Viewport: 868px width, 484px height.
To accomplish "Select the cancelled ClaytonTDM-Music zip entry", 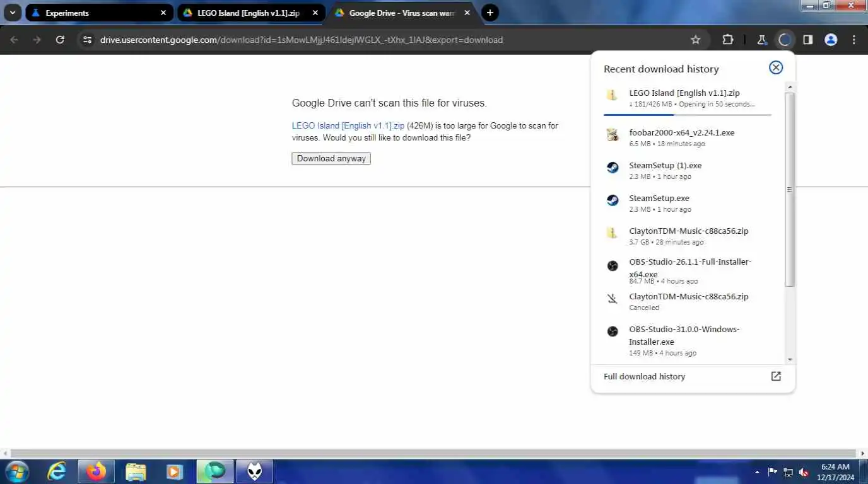I will pos(688,301).
